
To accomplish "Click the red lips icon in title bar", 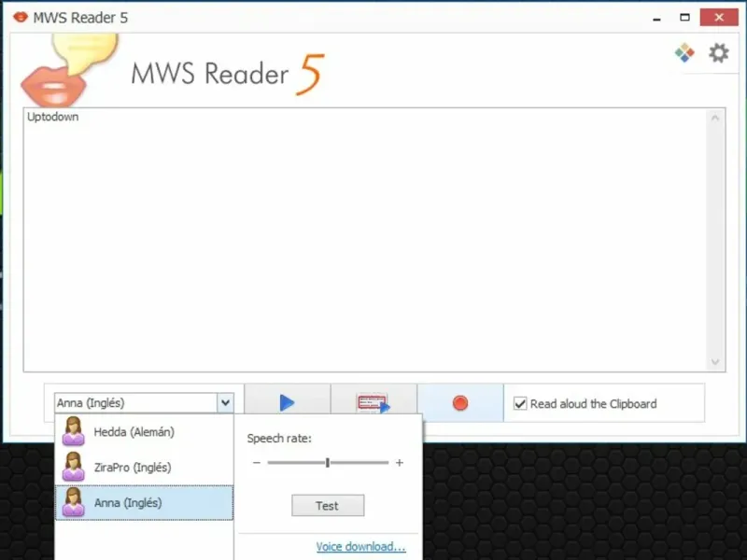I will click(21, 18).
